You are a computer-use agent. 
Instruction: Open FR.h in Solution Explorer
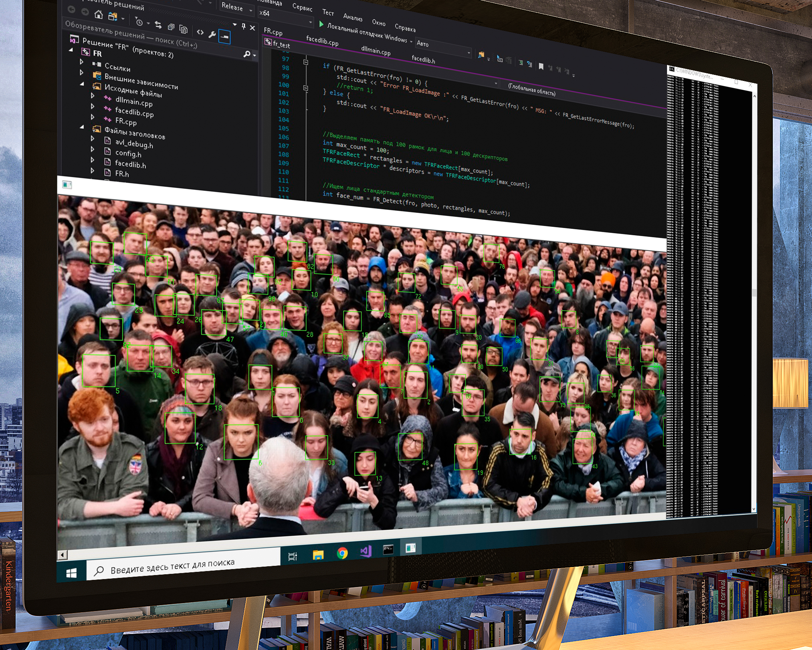(122, 174)
